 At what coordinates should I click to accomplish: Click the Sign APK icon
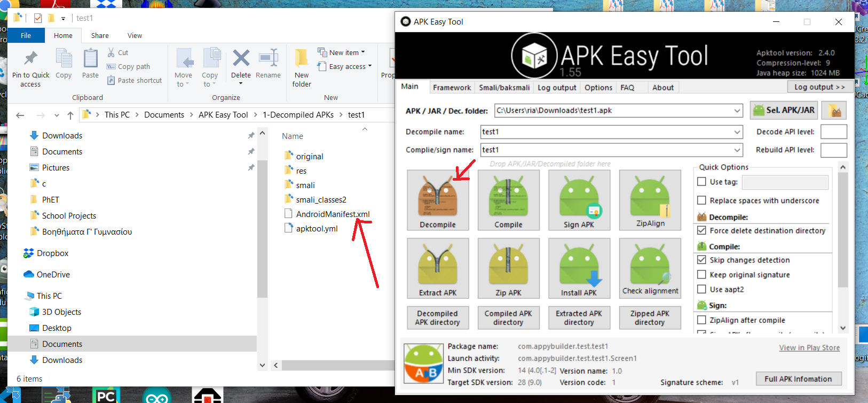579,200
